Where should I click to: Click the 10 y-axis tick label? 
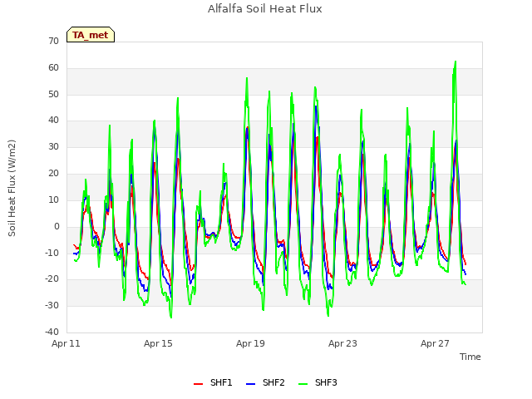click(x=53, y=199)
